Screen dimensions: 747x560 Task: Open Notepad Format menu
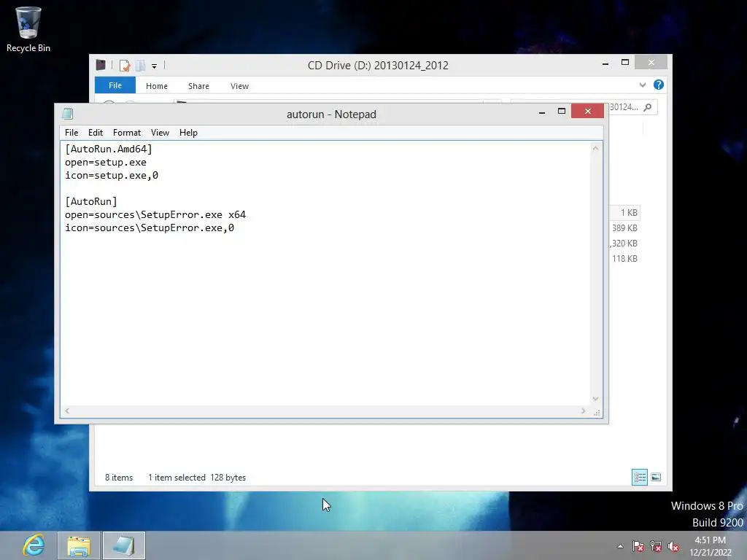(127, 133)
